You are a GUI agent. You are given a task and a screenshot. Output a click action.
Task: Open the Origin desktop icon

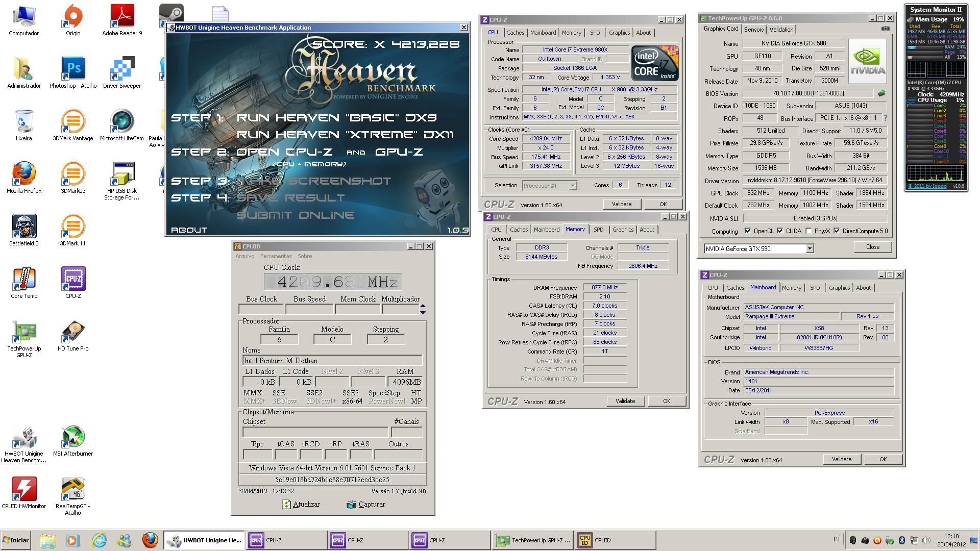73,20
